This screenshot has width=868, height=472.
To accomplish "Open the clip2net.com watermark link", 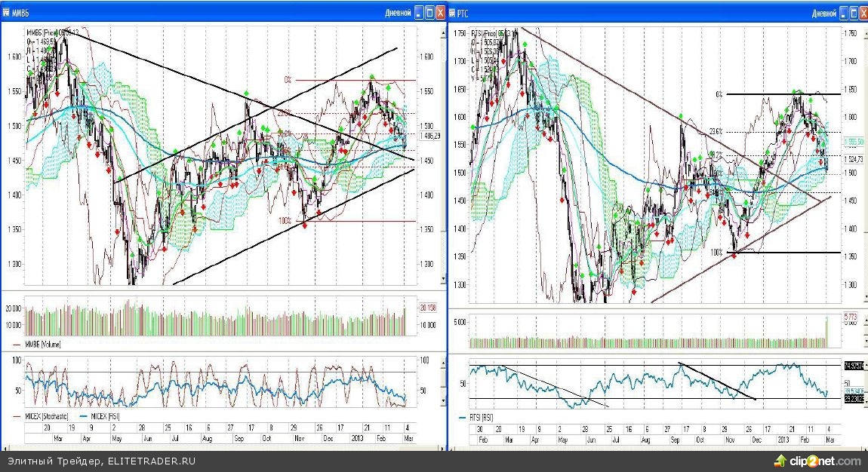I will click(x=826, y=461).
